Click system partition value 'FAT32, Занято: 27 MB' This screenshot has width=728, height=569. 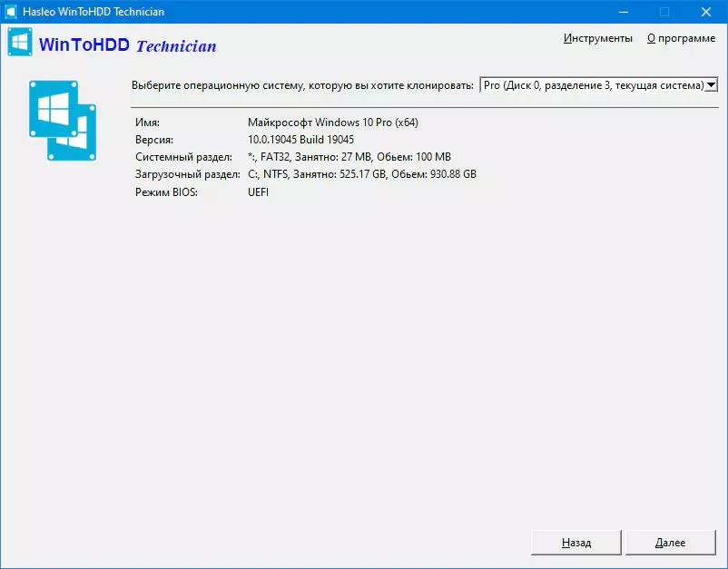tap(316, 157)
